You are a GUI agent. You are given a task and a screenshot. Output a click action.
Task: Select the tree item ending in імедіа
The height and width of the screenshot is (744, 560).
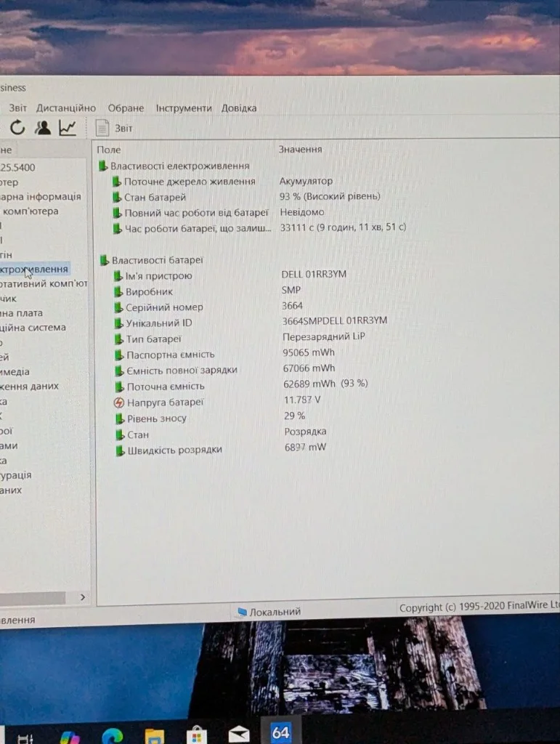tap(15, 372)
